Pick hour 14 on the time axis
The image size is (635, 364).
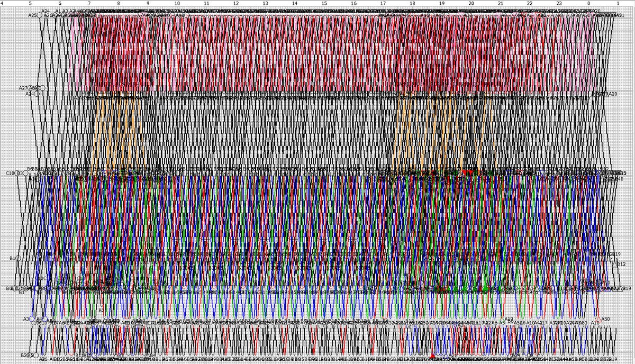pyautogui.click(x=294, y=3)
